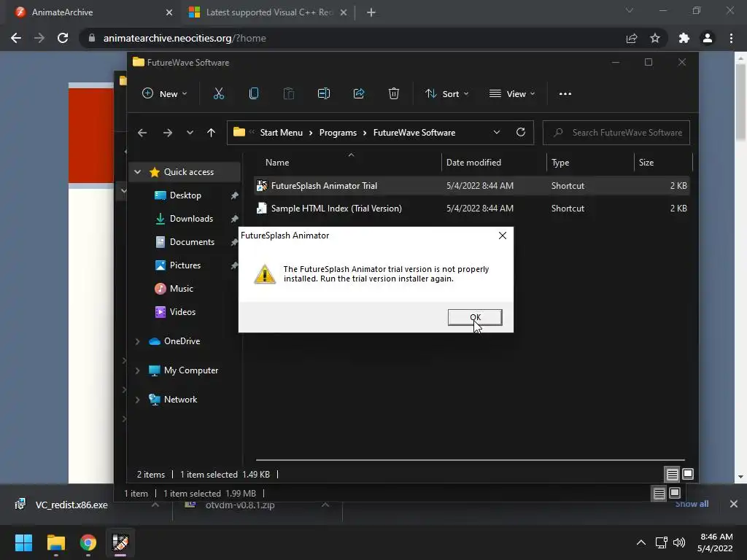Click the Share icon in Explorer toolbar
The image size is (747, 560).
click(x=359, y=94)
